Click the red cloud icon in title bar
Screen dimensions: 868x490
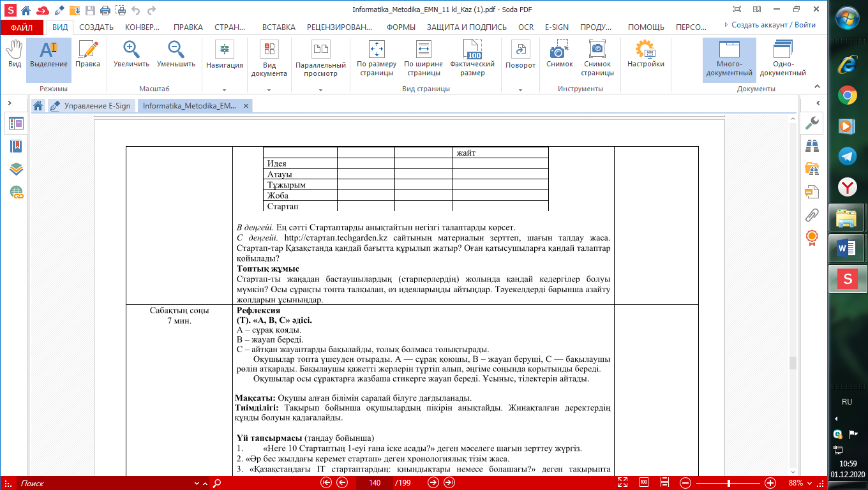tap(42, 10)
